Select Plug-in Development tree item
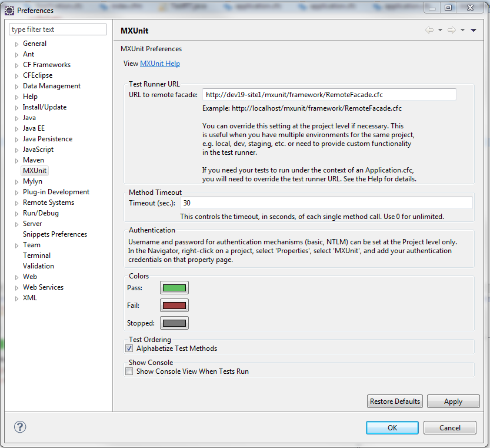Image resolution: width=490 pixels, height=448 pixels. (x=56, y=192)
